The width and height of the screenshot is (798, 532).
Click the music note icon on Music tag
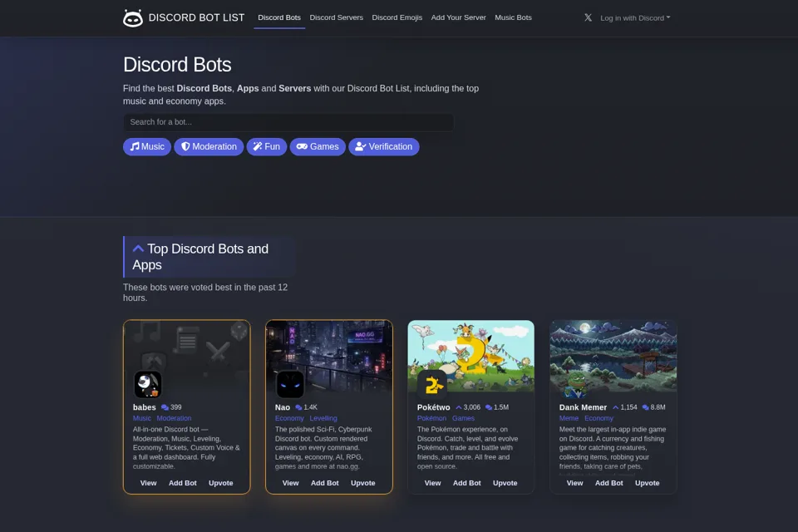[135, 146]
